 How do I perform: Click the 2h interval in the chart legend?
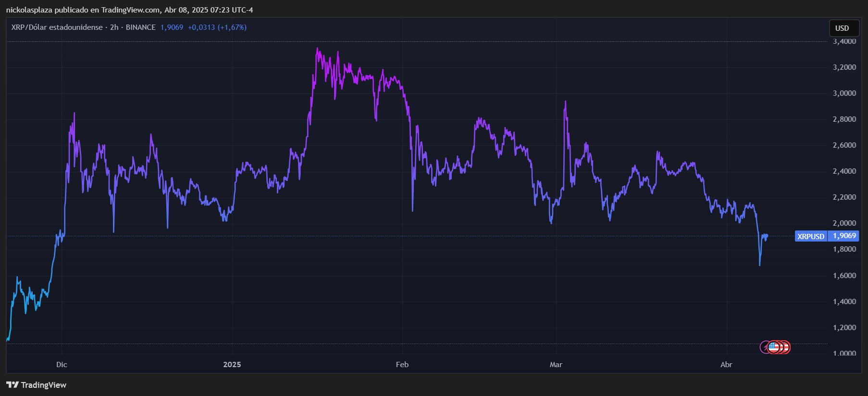114,27
